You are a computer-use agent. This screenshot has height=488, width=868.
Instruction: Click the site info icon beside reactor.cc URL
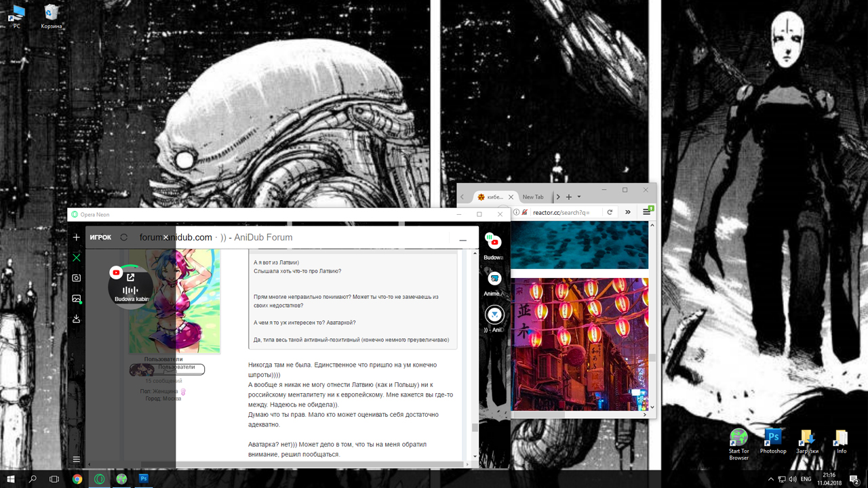tap(516, 212)
